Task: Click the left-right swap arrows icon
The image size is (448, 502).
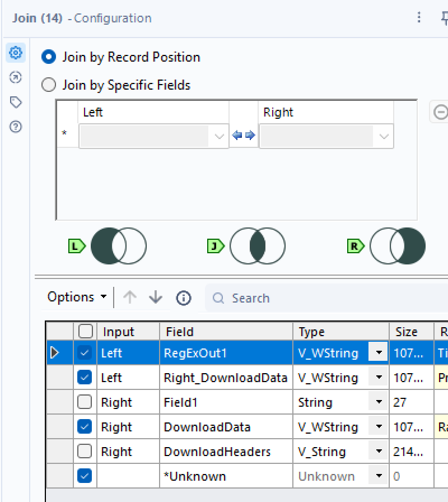Action: 244,136
